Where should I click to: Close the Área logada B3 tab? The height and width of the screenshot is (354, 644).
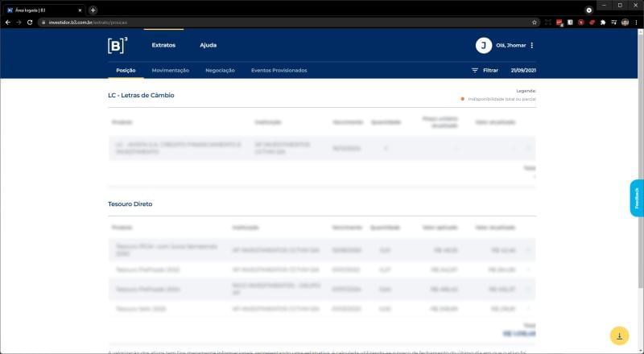(x=80, y=10)
